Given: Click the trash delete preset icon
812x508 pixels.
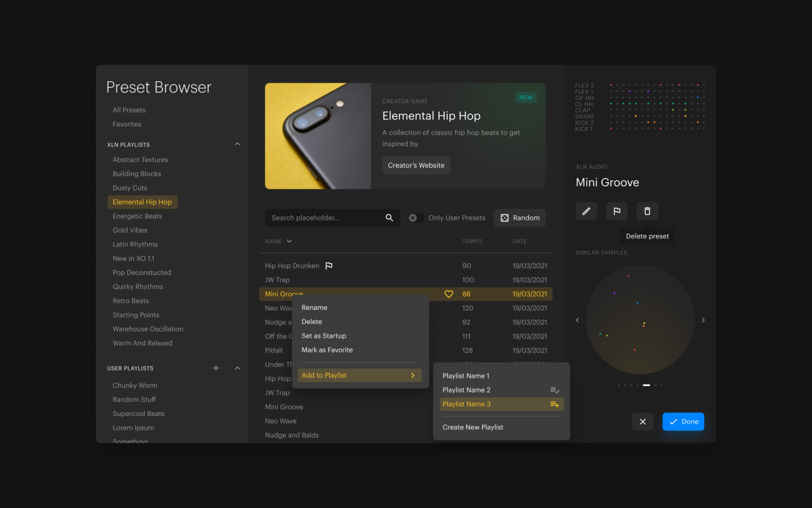Looking at the screenshot, I should (x=647, y=211).
